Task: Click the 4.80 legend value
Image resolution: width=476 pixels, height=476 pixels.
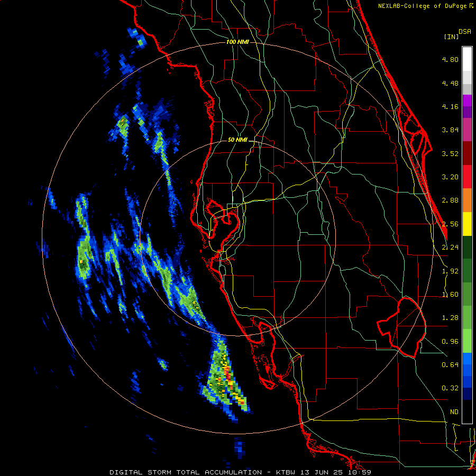Action: pyautogui.click(x=450, y=59)
